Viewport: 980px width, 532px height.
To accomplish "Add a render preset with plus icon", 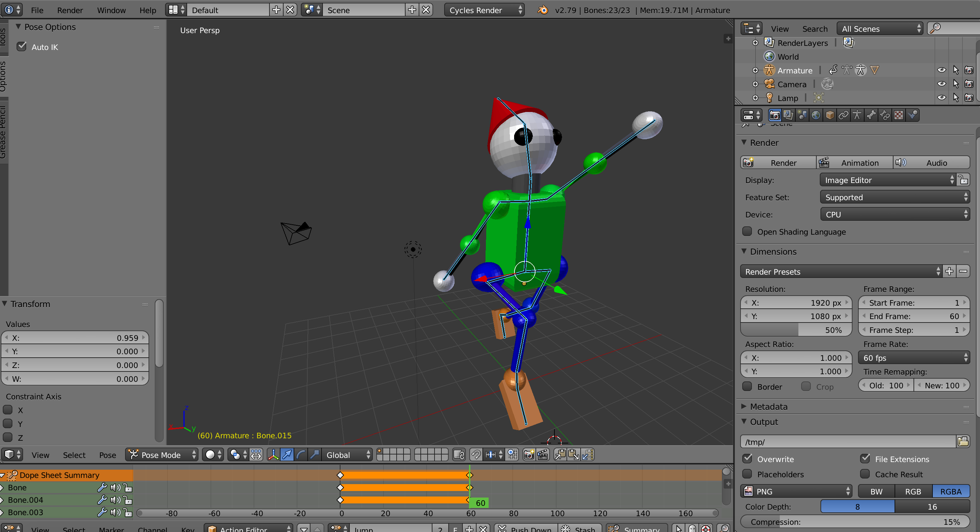I will (949, 272).
